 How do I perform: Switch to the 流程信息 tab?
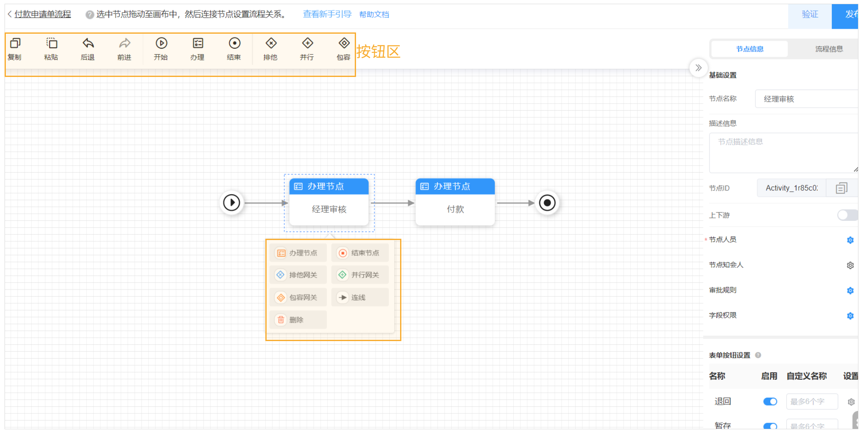point(828,49)
